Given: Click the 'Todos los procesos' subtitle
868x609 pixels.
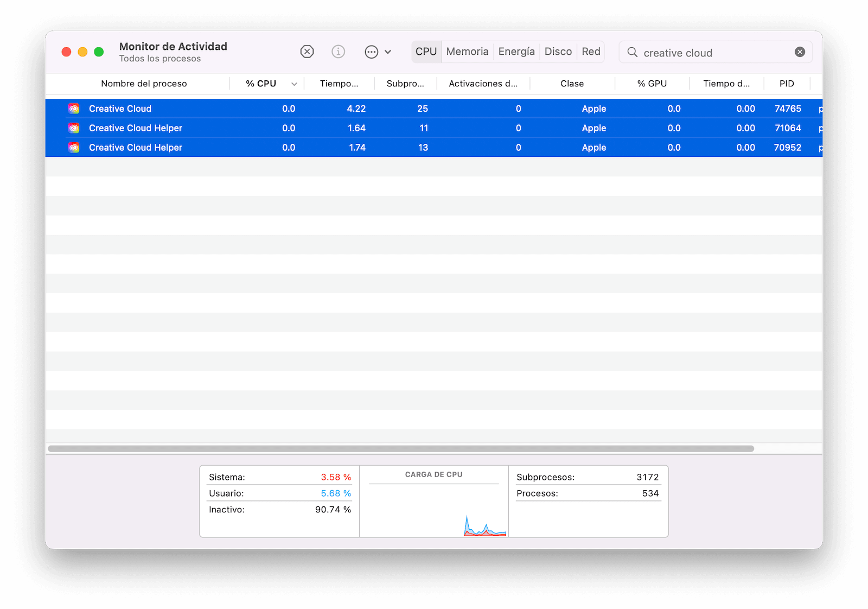Looking at the screenshot, I should click(160, 59).
